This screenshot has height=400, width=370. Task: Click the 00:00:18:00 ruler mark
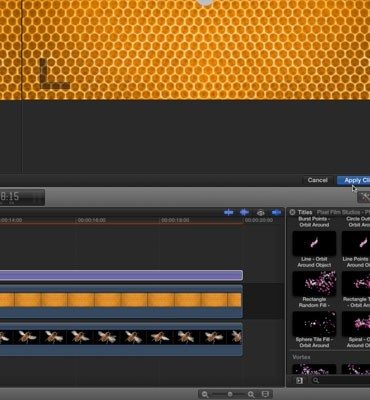175,220
